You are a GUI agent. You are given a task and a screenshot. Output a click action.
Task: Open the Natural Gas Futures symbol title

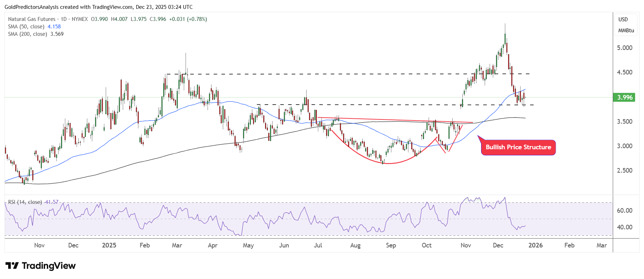click(x=32, y=19)
